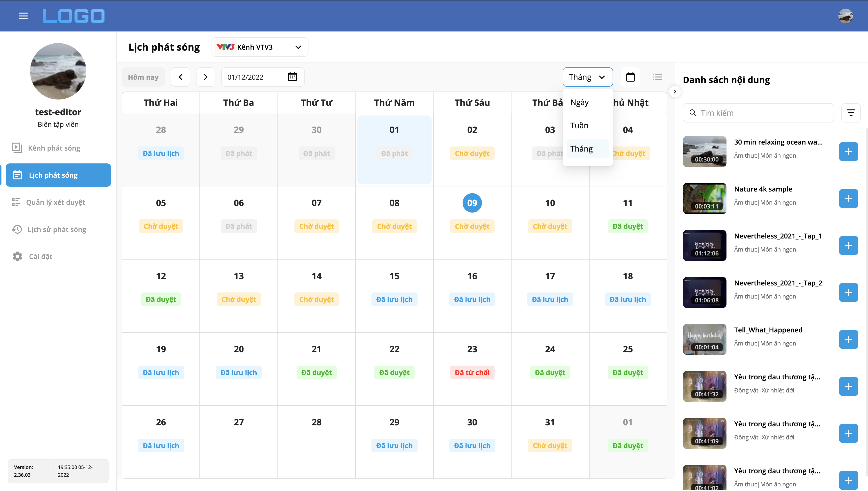Choose Ngày from view dropdown list
Screen dimensions: 868x491
[579, 102]
